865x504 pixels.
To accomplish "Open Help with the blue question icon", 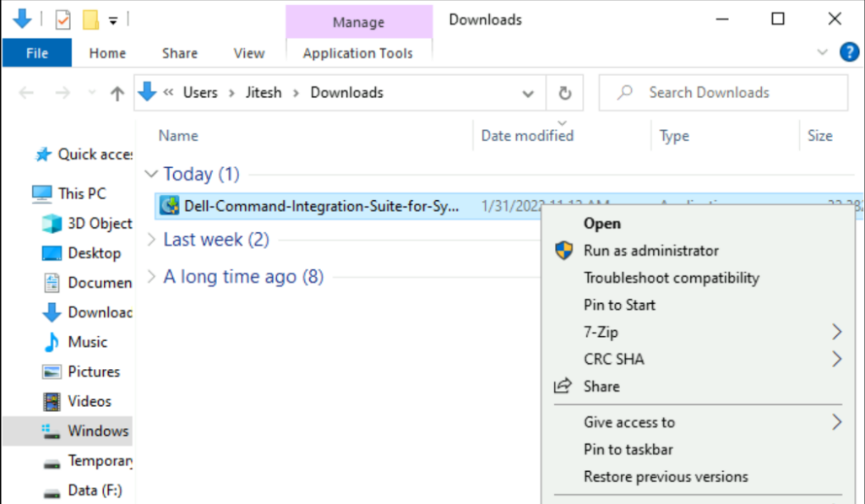I will pyautogui.click(x=849, y=52).
